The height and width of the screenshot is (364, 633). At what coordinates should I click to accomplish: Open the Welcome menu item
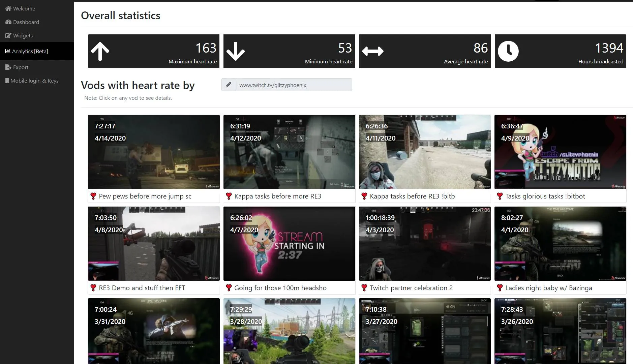point(37,8)
